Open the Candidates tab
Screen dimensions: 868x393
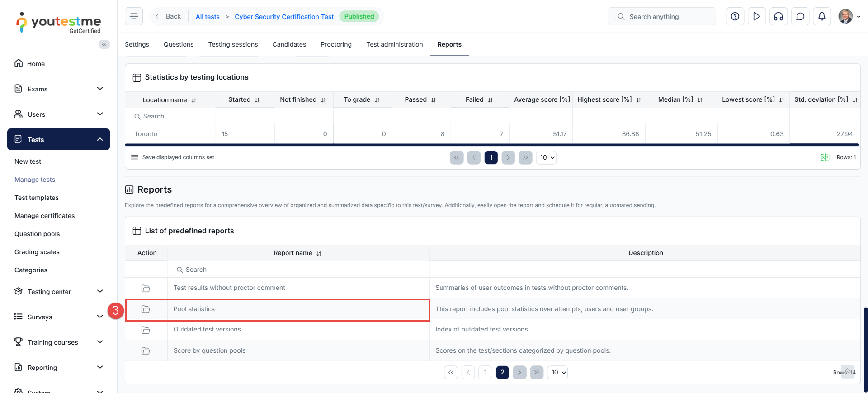click(289, 44)
